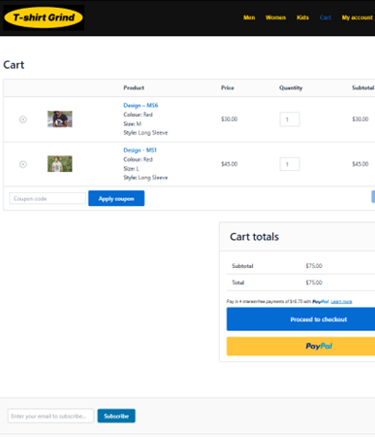Select the Cart navigation link

[325, 17]
